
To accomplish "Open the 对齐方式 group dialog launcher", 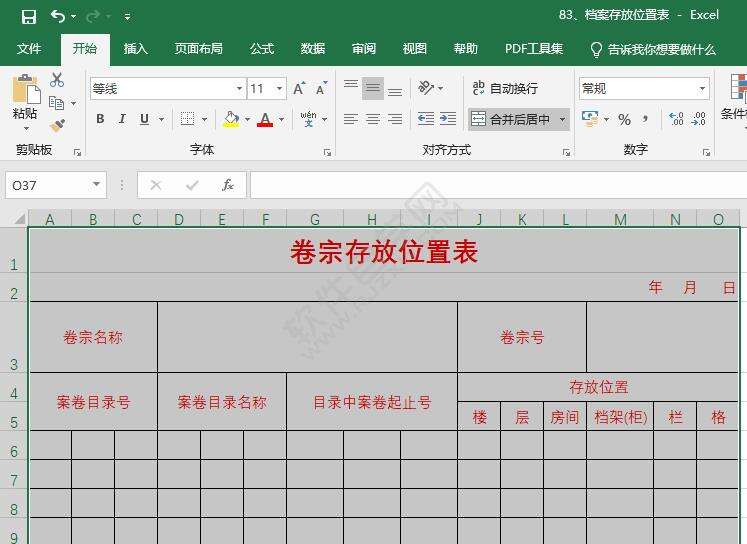I will [566, 152].
